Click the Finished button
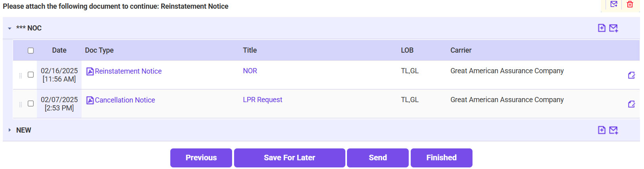Screen dimensions: 644x169 coord(441,158)
